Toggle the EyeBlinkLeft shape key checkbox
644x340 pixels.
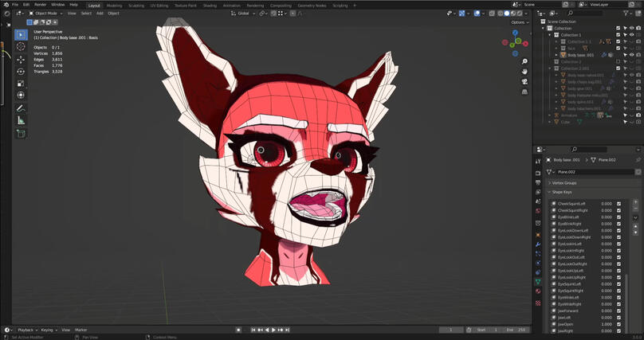point(618,217)
